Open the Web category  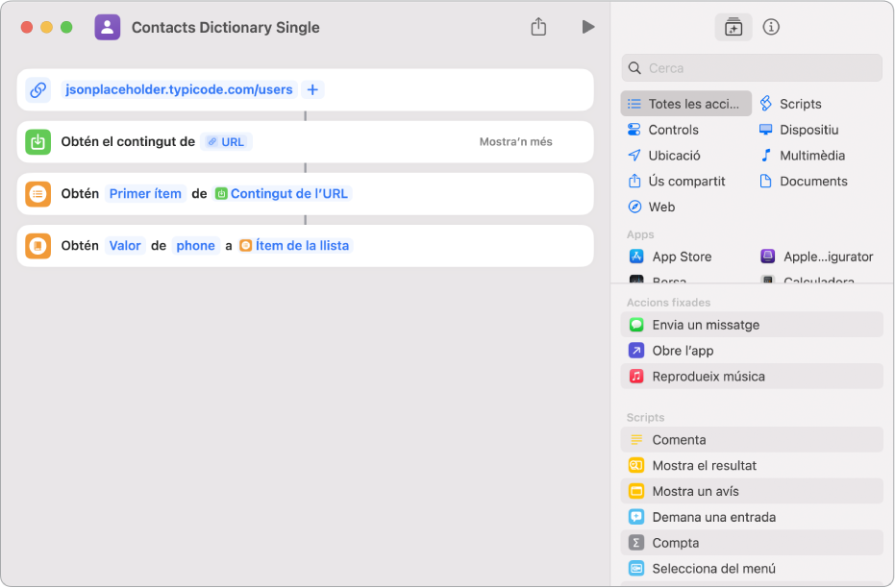(651, 207)
